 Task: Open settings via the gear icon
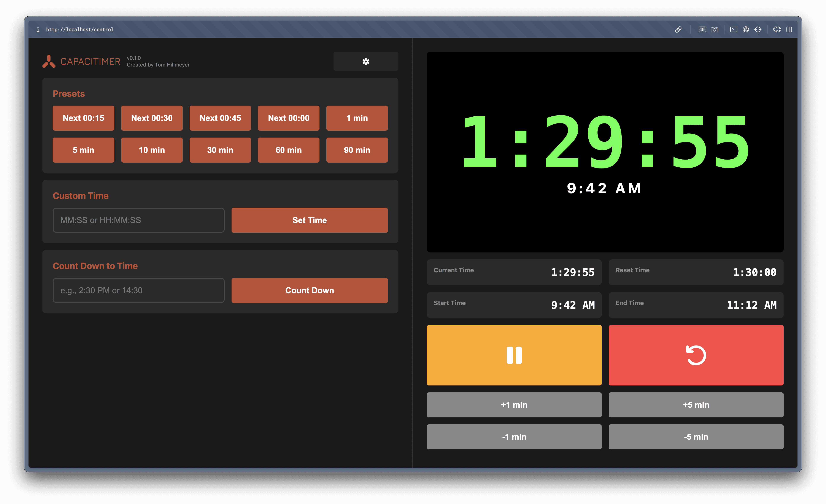click(x=365, y=61)
